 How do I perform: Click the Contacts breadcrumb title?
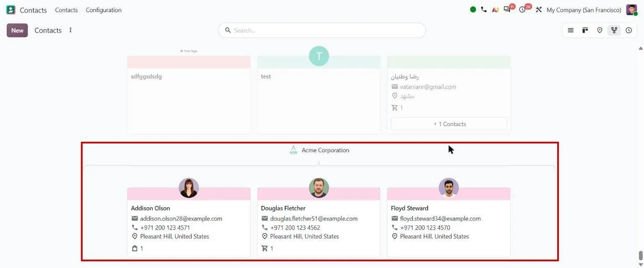48,30
